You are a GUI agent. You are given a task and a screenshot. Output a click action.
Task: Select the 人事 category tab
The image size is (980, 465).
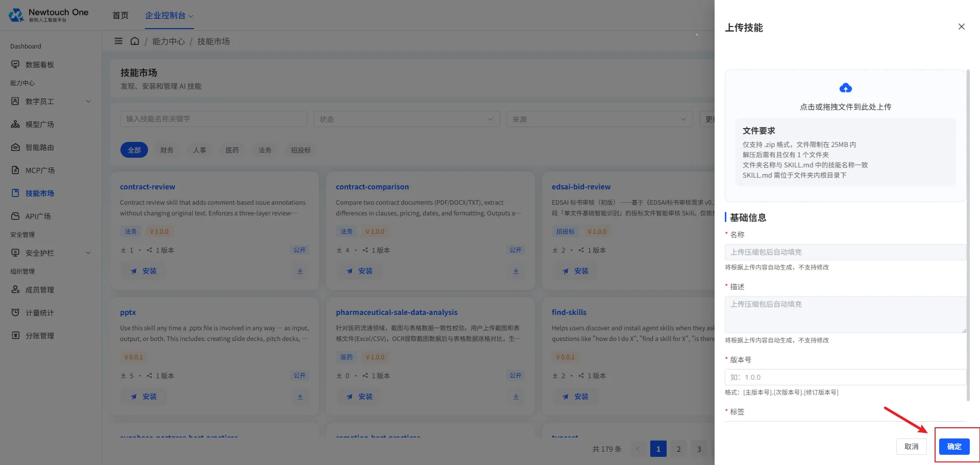pyautogui.click(x=200, y=150)
